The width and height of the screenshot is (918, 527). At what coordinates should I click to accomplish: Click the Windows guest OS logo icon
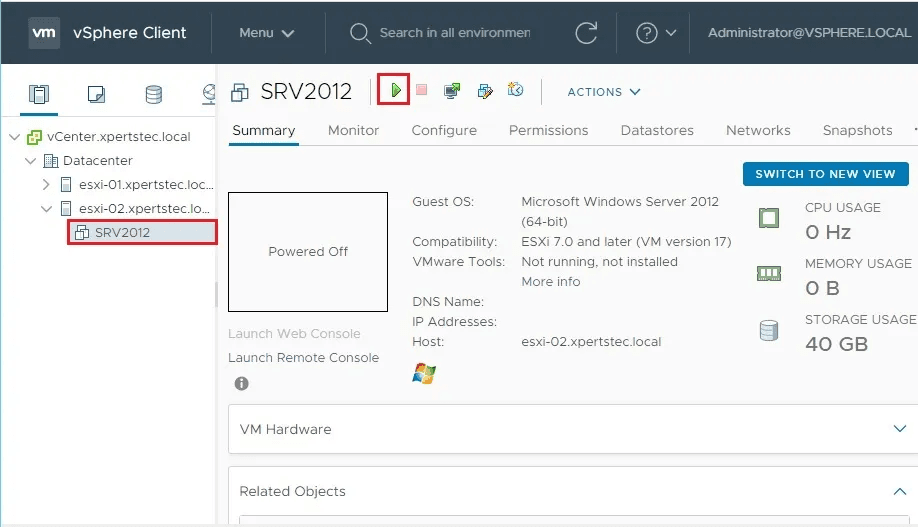coord(424,373)
